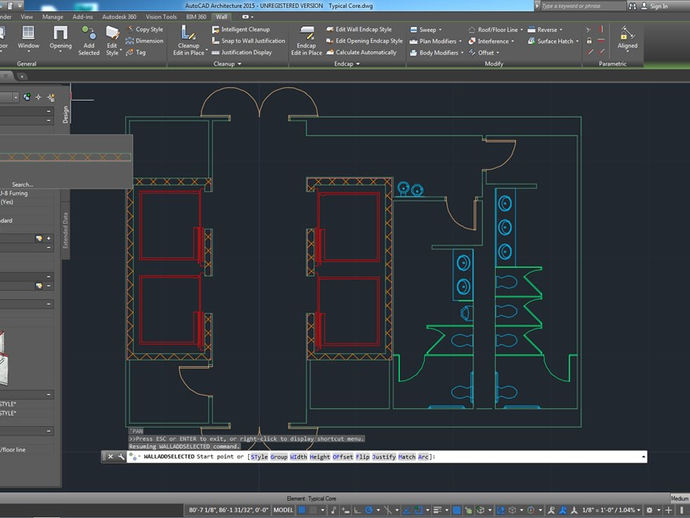Click the Medium detail level

pyautogui.click(x=679, y=499)
